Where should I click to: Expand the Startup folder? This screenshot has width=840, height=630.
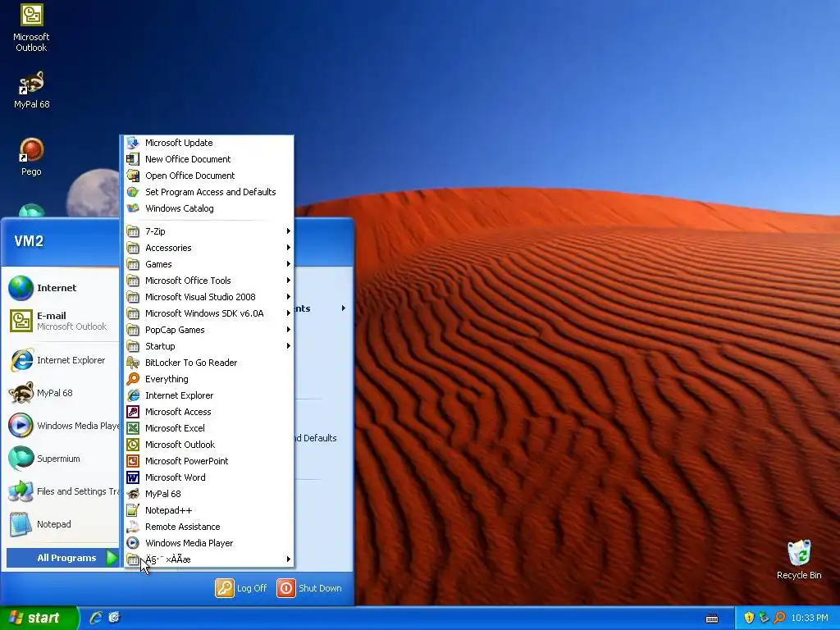(x=208, y=346)
